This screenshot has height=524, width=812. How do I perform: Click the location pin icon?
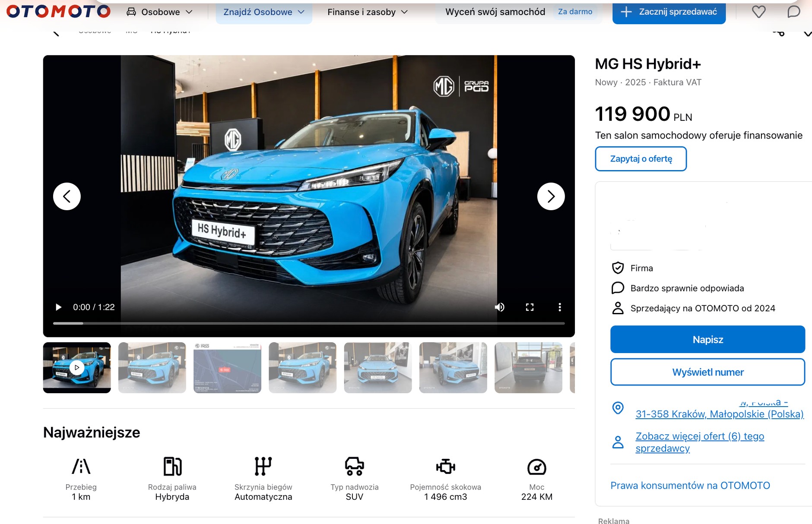(618, 407)
